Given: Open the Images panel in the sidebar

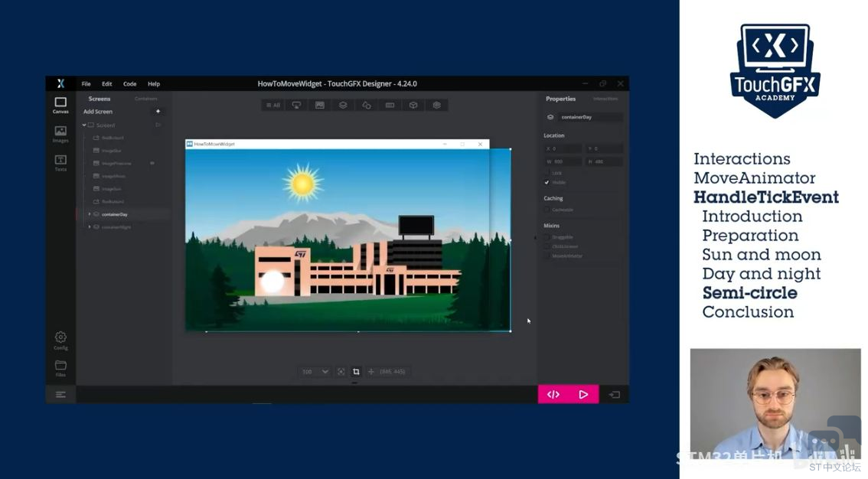Looking at the screenshot, I should (60, 134).
